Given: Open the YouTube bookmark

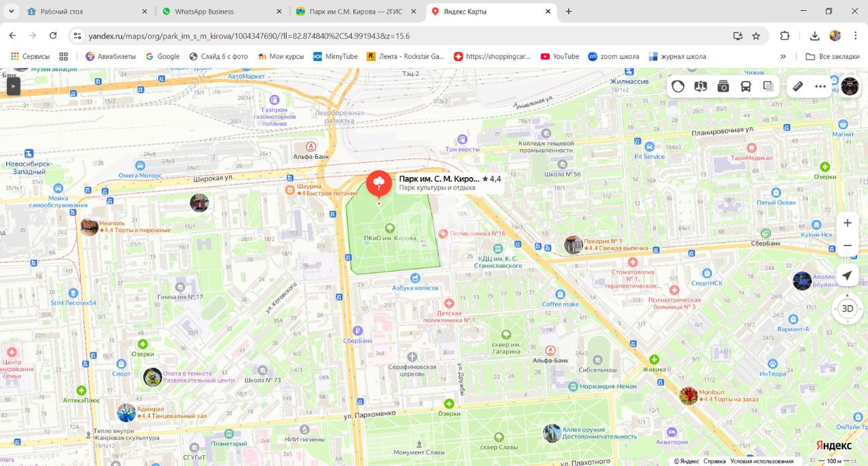Looking at the screenshot, I should coord(559,56).
